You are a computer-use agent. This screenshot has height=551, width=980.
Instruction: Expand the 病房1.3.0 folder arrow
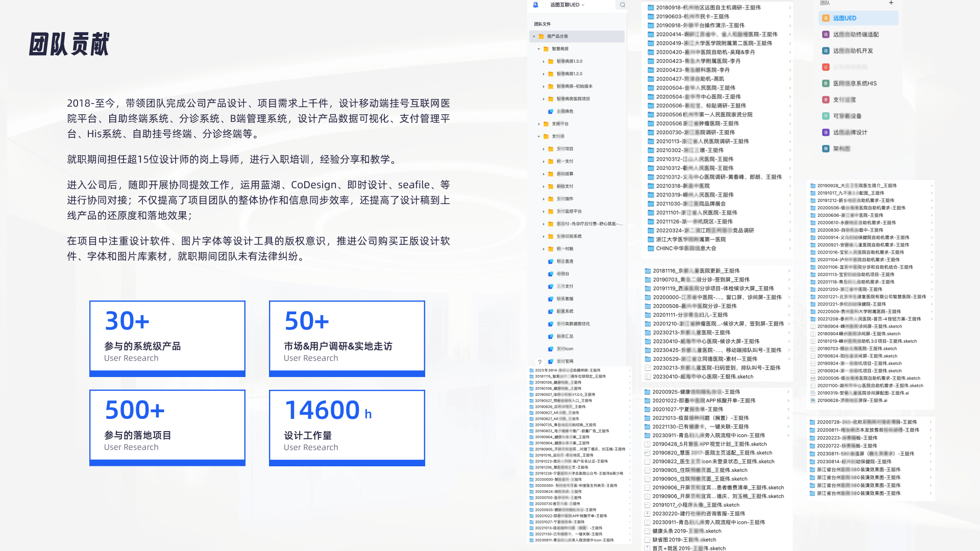pyautogui.click(x=544, y=61)
